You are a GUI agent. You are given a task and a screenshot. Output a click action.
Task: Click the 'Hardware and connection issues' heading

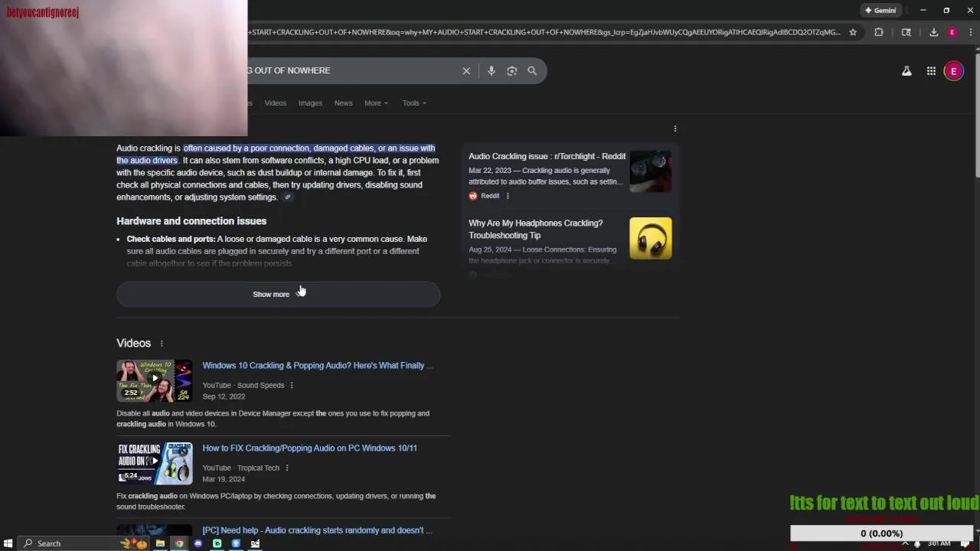pos(191,221)
